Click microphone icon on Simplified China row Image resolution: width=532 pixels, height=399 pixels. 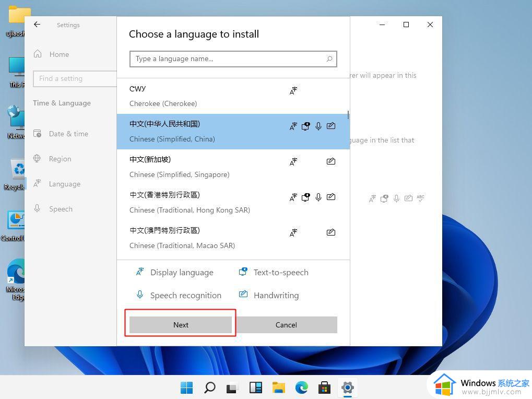pyautogui.click(x=318, y=126)
